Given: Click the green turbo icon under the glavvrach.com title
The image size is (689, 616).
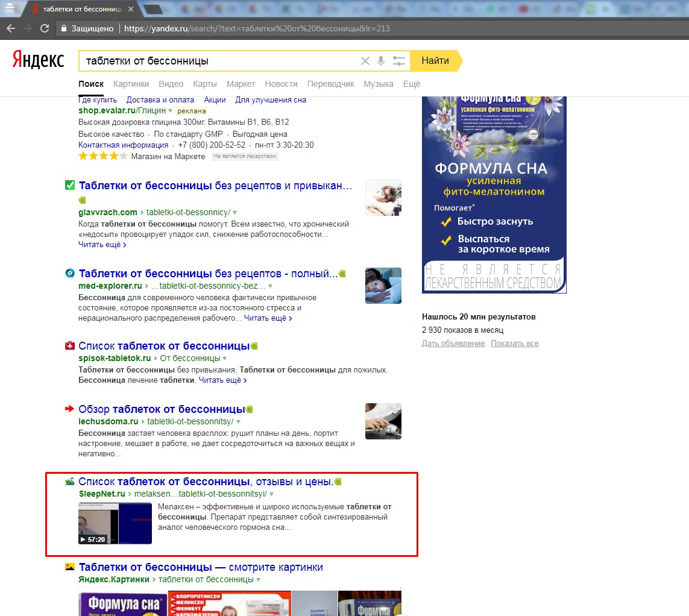Looking at the screenshot, I should coord(82,200).
